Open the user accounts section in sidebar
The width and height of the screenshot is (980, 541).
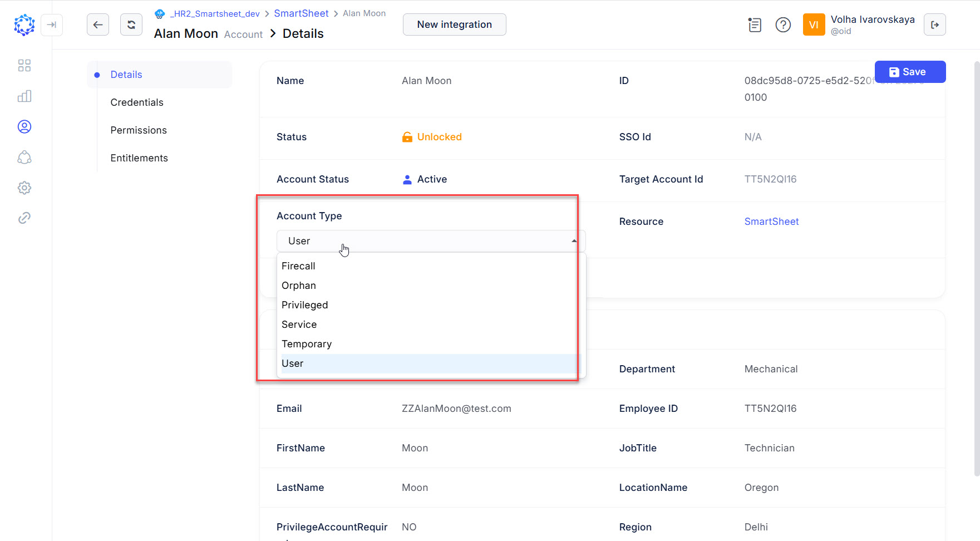(x=24, y=126)
